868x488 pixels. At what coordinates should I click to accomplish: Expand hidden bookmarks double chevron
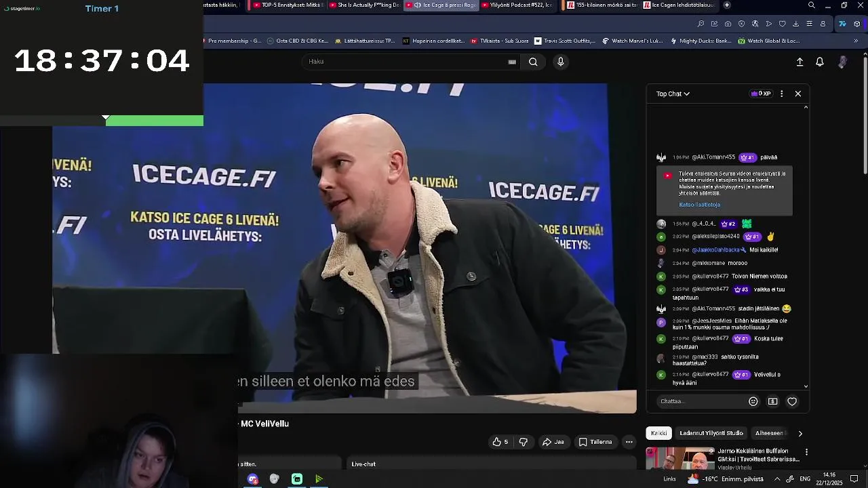(x=856, y=41)
